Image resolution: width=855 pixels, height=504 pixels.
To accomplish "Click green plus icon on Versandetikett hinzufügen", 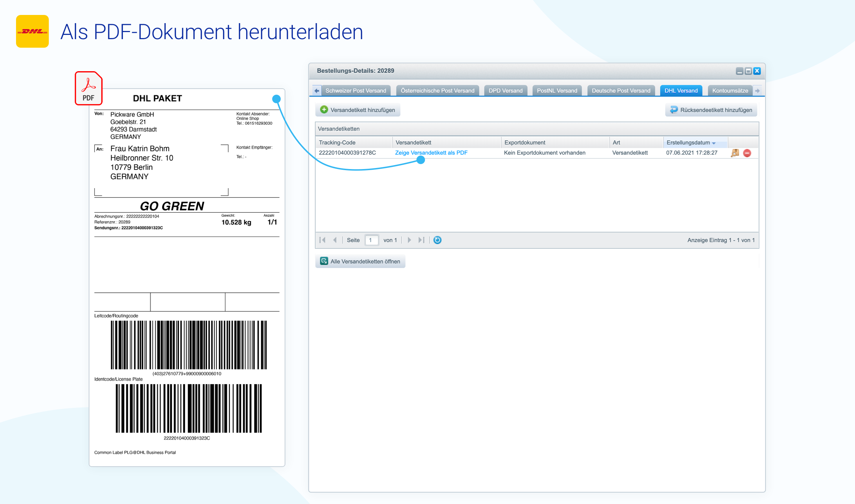I will click(x=324, y=110).
